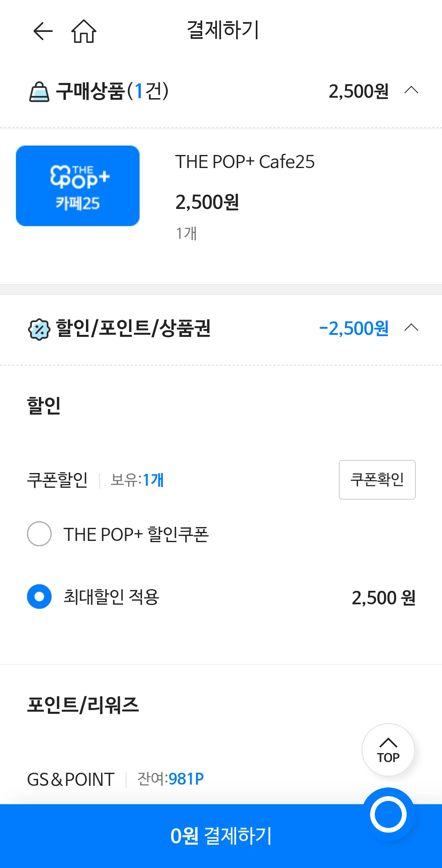This screenshot has width=442, height=868.
Task: Jump to top with the TOP button
Action: pos(388,750)
